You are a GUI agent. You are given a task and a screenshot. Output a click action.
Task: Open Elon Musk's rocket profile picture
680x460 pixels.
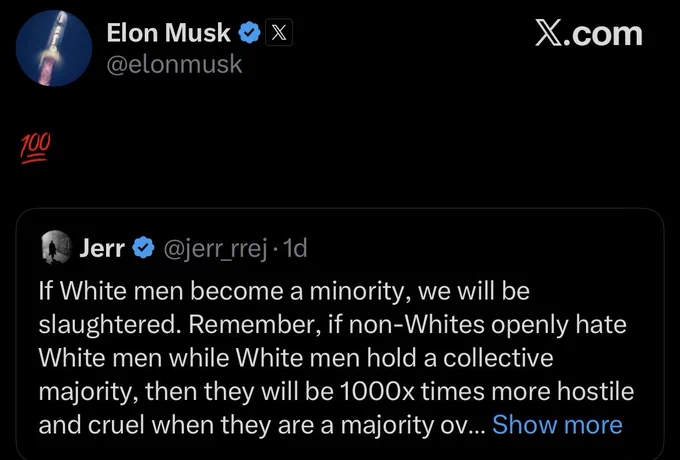54,48
